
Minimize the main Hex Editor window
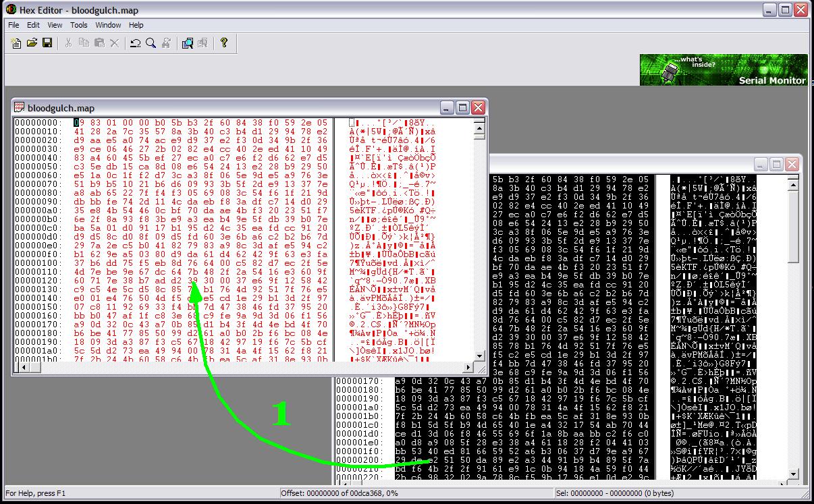(x=769, y=9)
